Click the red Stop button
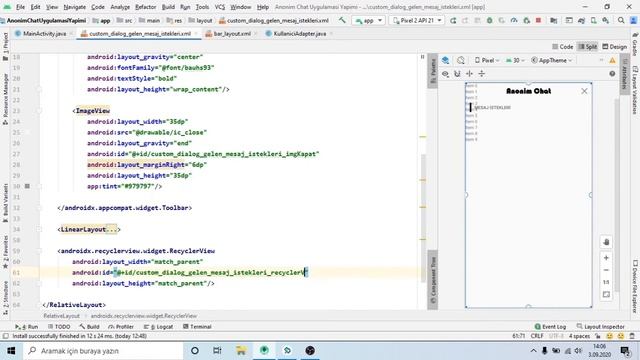Image resolution: width=640 pixels, height=360 pixels. click(538, 20)
